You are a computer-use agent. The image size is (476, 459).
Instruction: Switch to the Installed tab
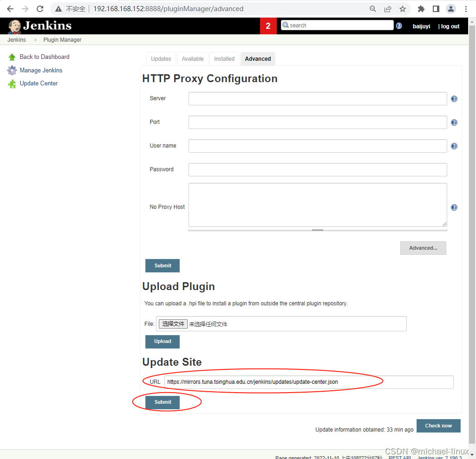tap(224, 59)
